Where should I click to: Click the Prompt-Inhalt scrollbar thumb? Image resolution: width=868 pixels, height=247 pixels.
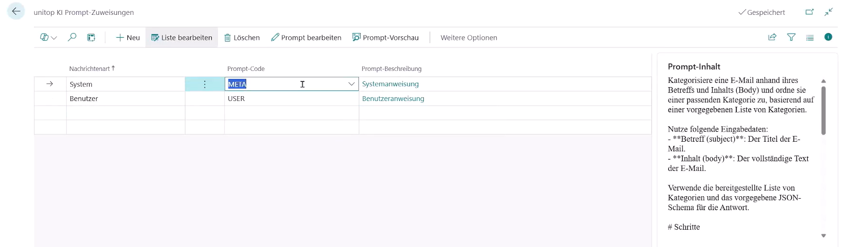(823, 110)
